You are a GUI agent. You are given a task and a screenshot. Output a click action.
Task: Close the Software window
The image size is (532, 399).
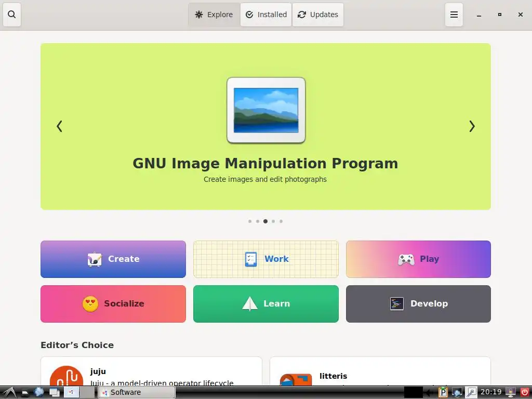(x=521, y=15)
